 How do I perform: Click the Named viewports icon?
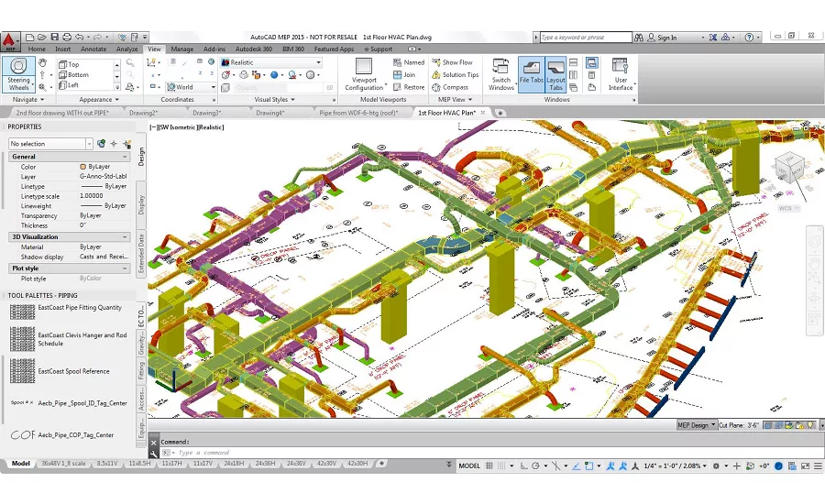(409, 62)
